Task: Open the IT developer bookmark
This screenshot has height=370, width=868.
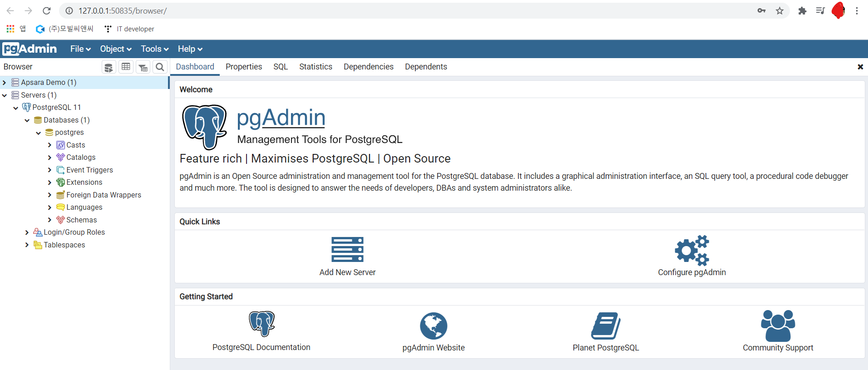Action: tap(129, 29)
